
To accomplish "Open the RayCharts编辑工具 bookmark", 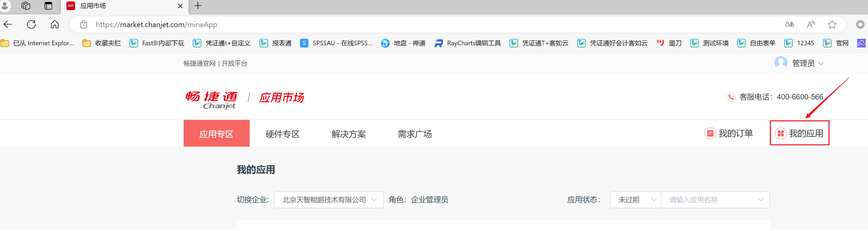I will 468,43.
